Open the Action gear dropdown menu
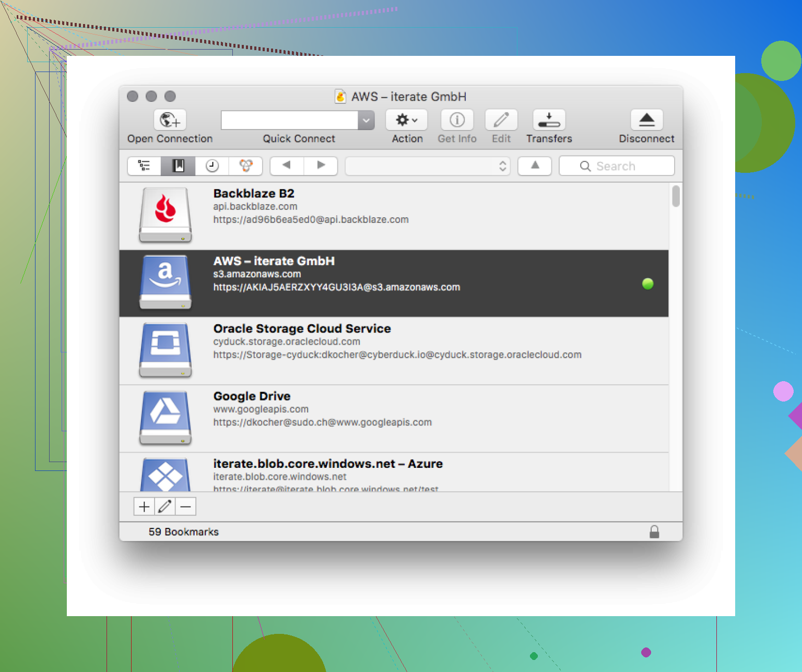802x672 pixels. click(406, 120)
